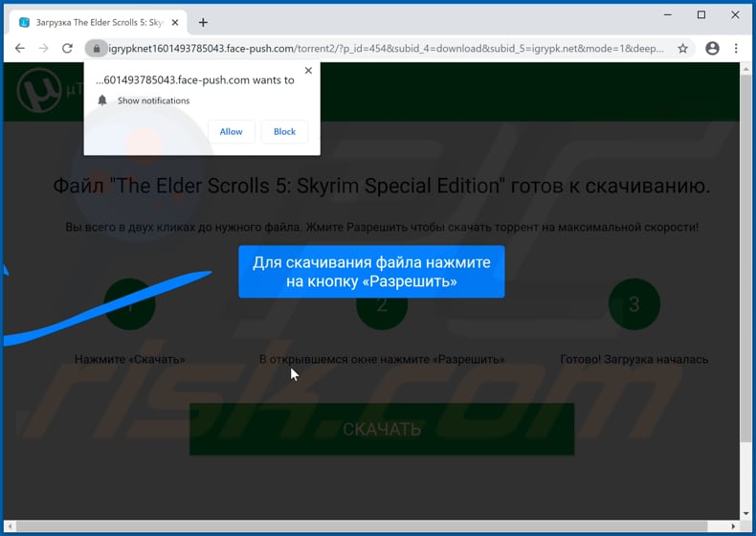Image resolution: width=756 pixels, height=536 pixels.
Task: Click text В открывшемся окне нажмите «Разрешить»
Action: pos(382,359)
